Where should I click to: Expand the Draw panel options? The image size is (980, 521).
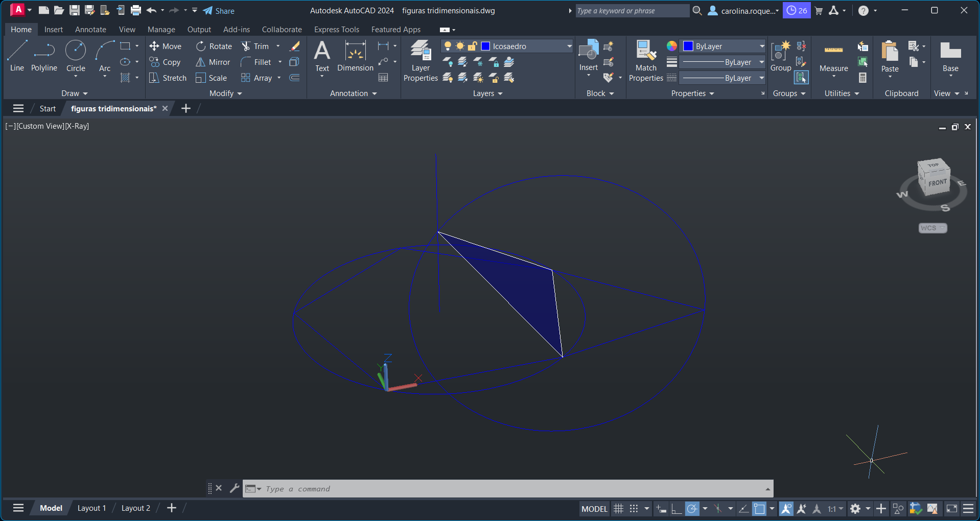pos(75,93)
